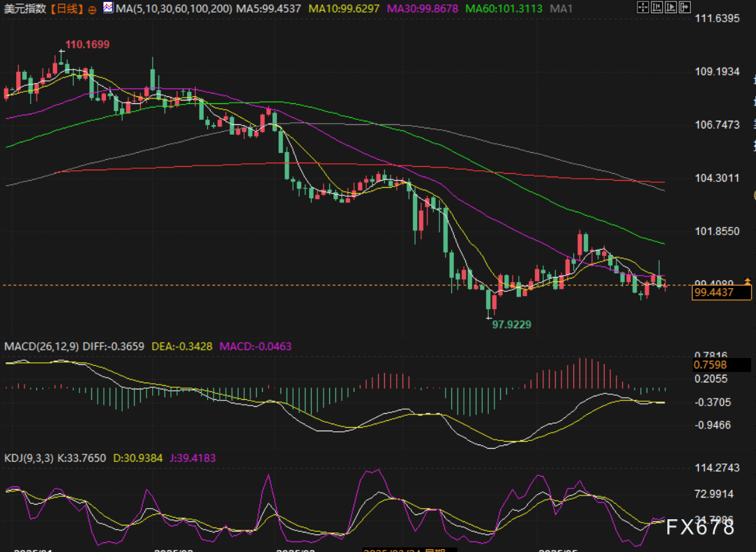Click the orange circle-plus icon beside 日线

92,10
